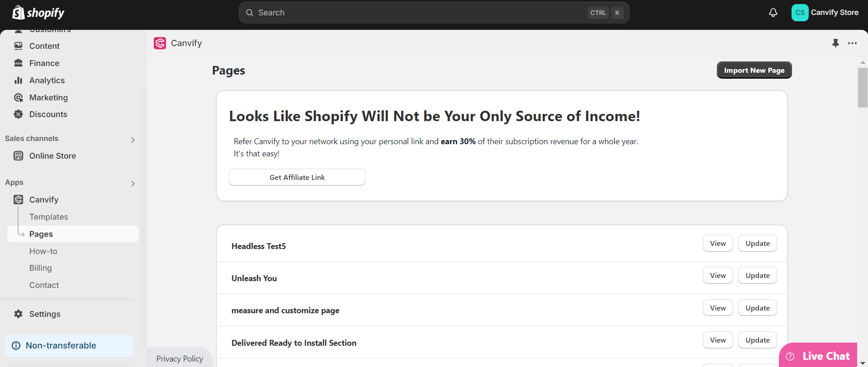The height and width of the screenshot is (367, 868).
Task: Click the Non-transferable info icon
Action: (16, 346)
